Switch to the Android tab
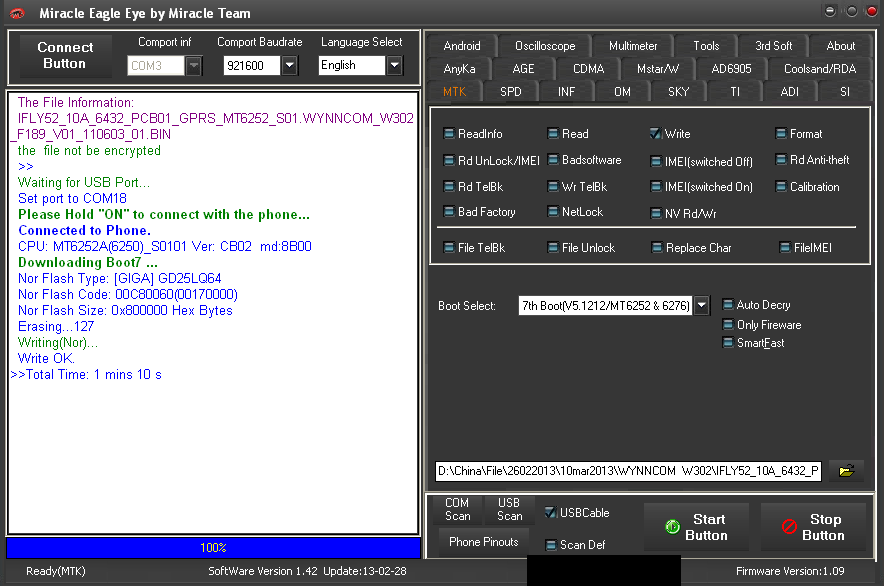The image size is (884, 586). [x=462, y=46]
